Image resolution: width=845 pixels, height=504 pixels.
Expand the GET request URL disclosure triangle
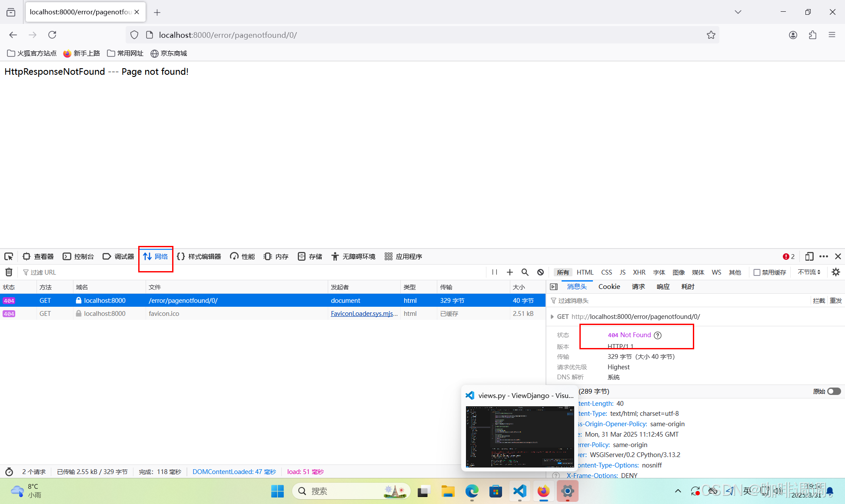coord(552,317)
